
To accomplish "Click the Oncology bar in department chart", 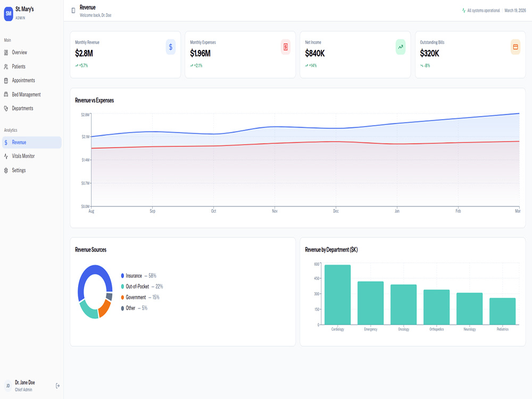I will (403, 305).
